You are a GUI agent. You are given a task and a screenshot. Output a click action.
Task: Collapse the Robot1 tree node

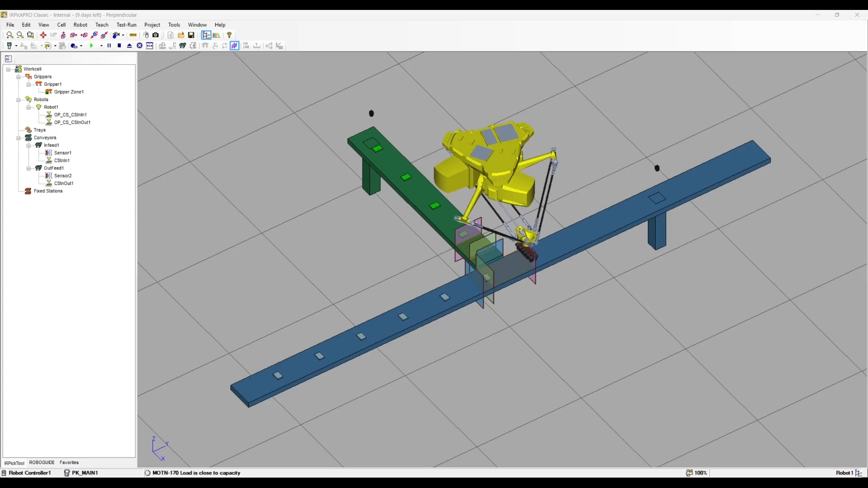[x=28, y=107]
